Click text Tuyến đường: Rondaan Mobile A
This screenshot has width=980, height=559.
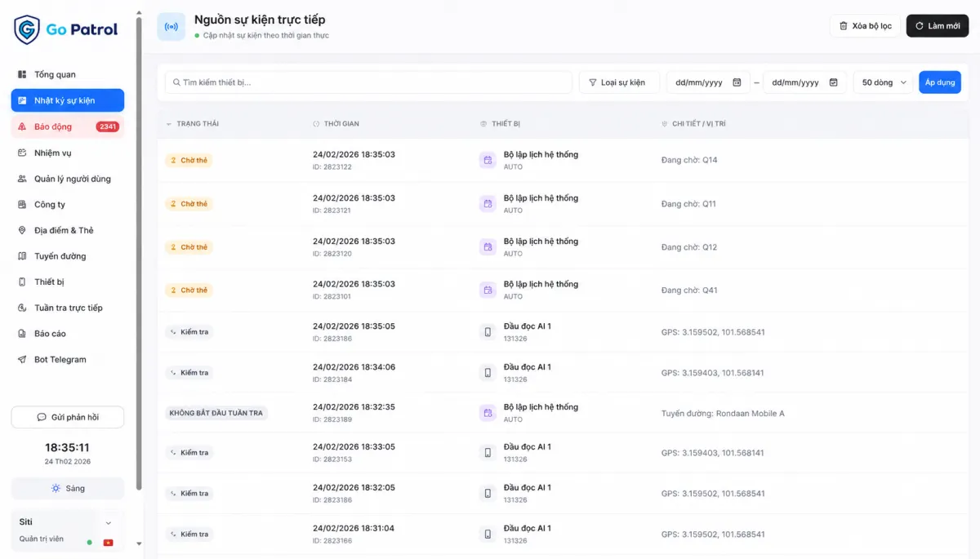[723, 414]
